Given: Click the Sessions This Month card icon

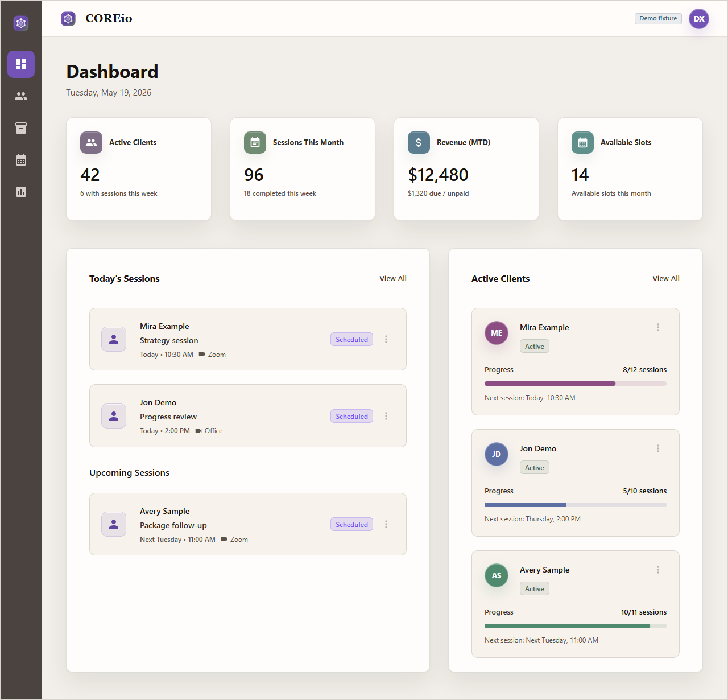Looking at the screenshot, I should point(255,142).
